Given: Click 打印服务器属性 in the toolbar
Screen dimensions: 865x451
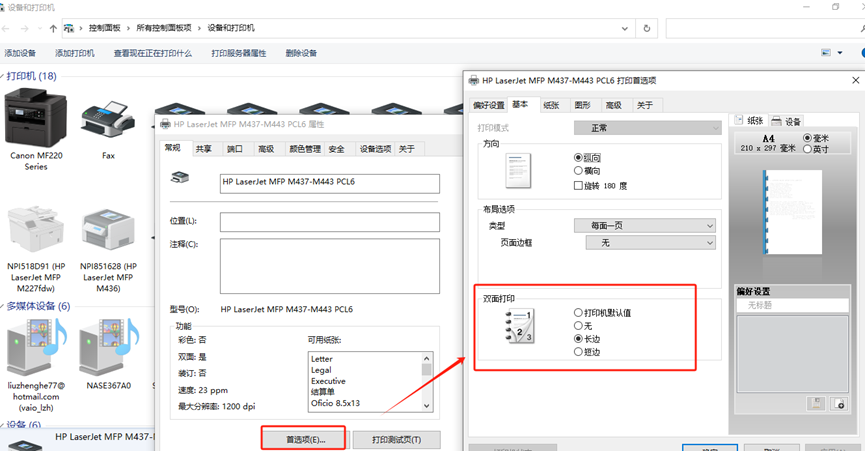Looking at the screenshot, I should point(239,53).
